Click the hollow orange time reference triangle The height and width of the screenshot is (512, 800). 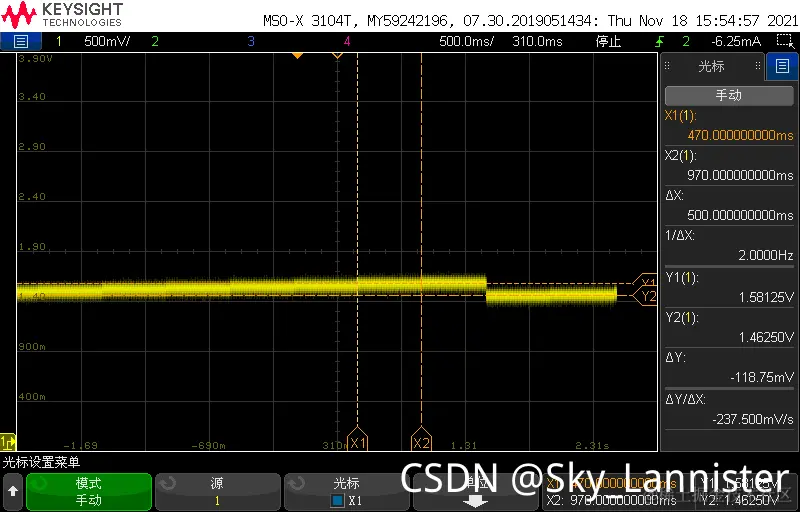coord(337,56)
